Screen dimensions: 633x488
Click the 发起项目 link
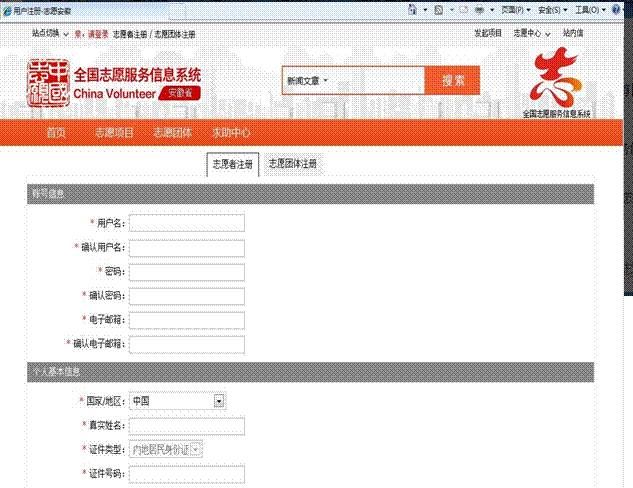(488, 33)
